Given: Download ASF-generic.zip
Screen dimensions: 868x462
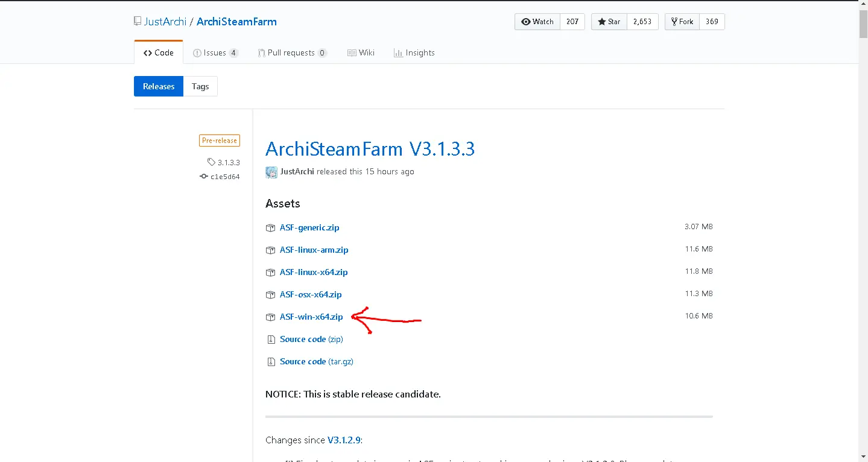Looking at the screenshot, I should 309,228.
